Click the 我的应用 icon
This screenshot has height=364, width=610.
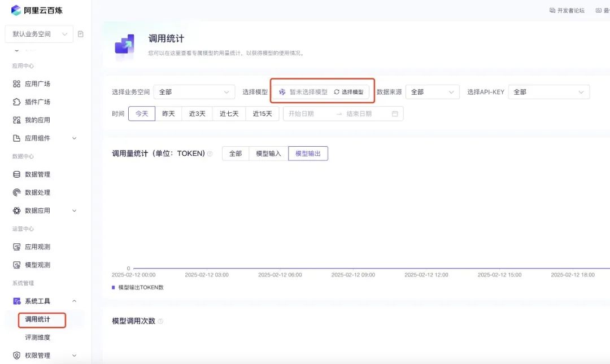pos(17,120)
